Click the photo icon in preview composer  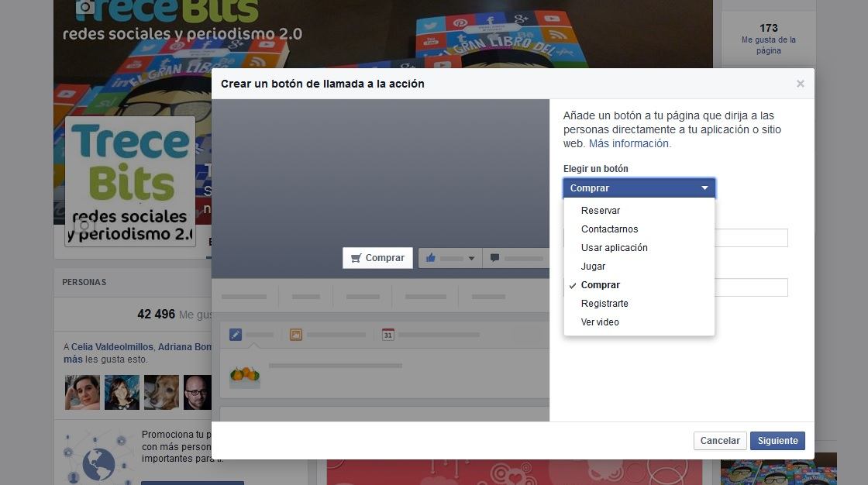click(x=295, y=335)
